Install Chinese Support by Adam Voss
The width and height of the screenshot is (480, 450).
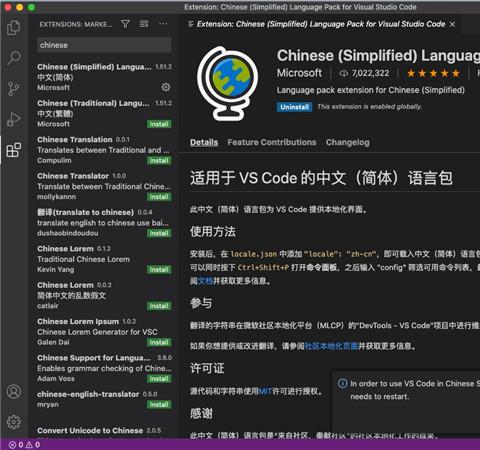159,379
